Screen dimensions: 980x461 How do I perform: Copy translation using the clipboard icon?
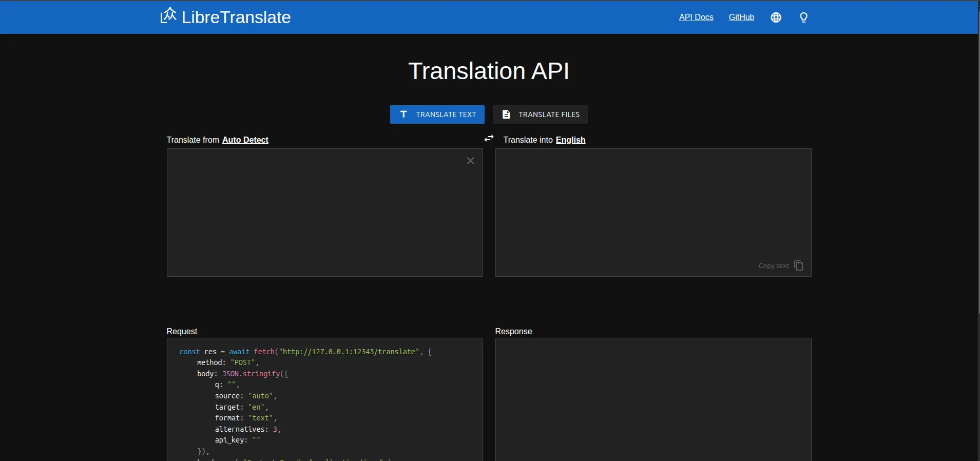click(798, 265)
